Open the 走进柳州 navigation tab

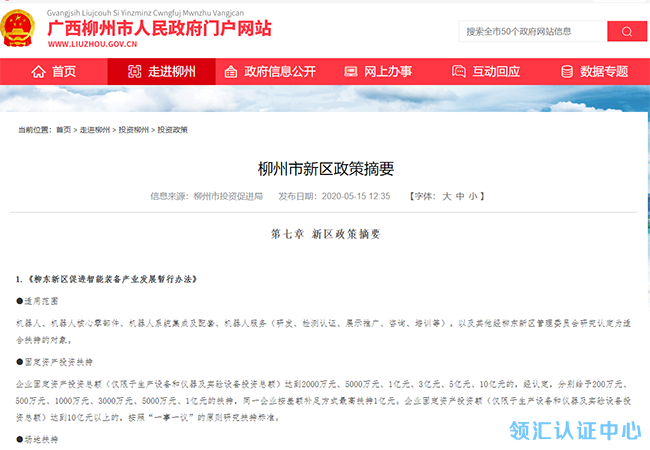[162, 72]
